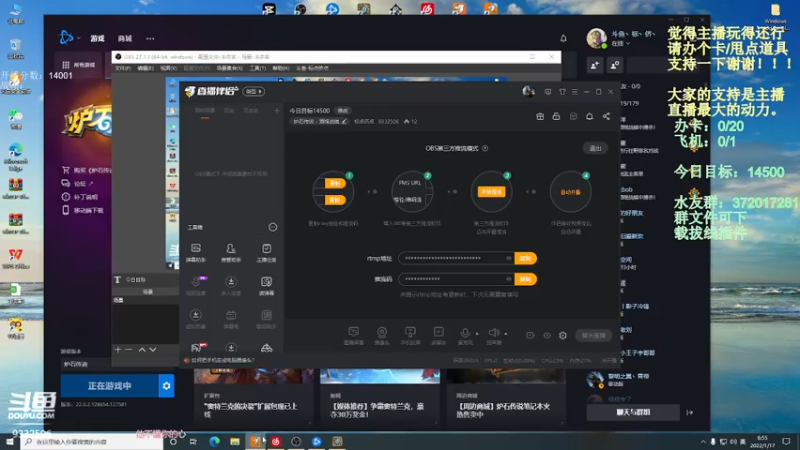Image resolution: width=800 pixels, height=450 pixels.
Task: Open the 房管助手 tool in the toolbox
Action: coord(231,252)
